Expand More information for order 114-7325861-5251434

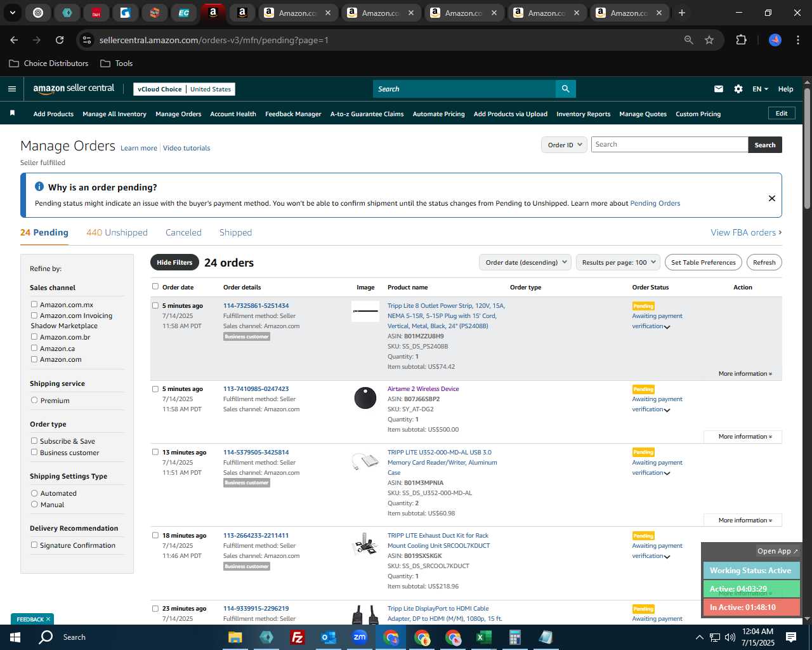pyautogui.click(x=745, y=374)
